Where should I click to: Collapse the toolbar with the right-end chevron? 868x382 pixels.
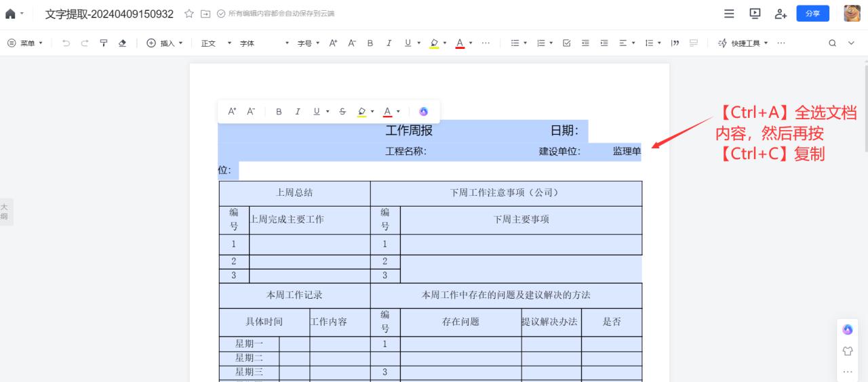[x=852, y=43]
